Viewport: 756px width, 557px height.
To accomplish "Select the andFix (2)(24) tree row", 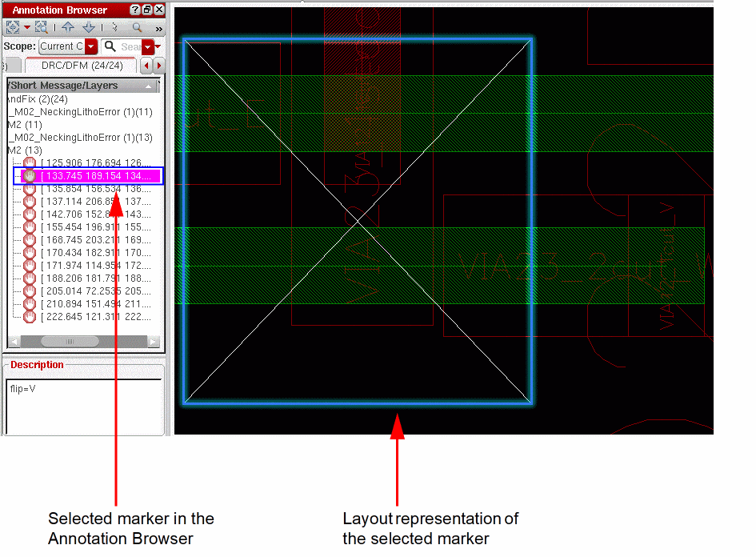I will (38, 99).
